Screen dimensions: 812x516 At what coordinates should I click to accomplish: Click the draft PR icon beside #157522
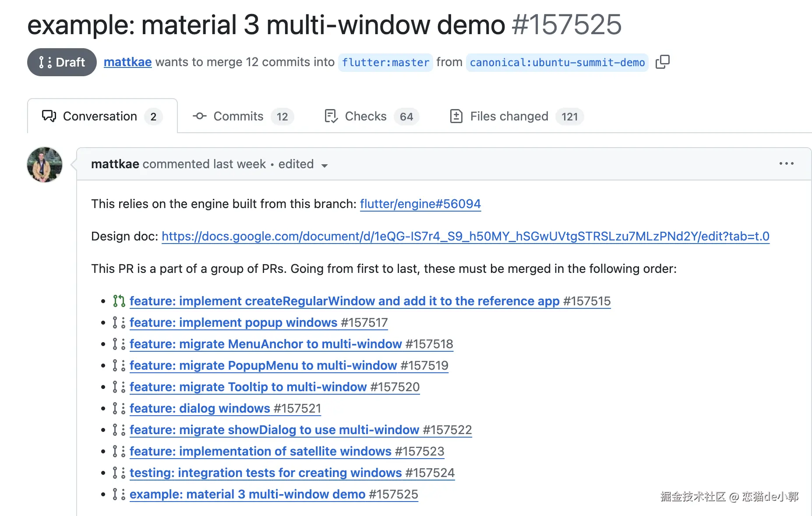tap(119, 430)
